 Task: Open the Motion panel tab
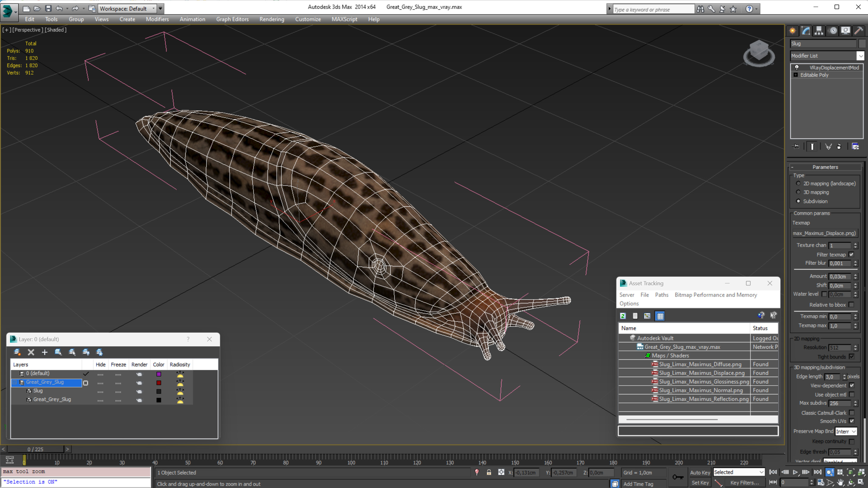point(833,31)
